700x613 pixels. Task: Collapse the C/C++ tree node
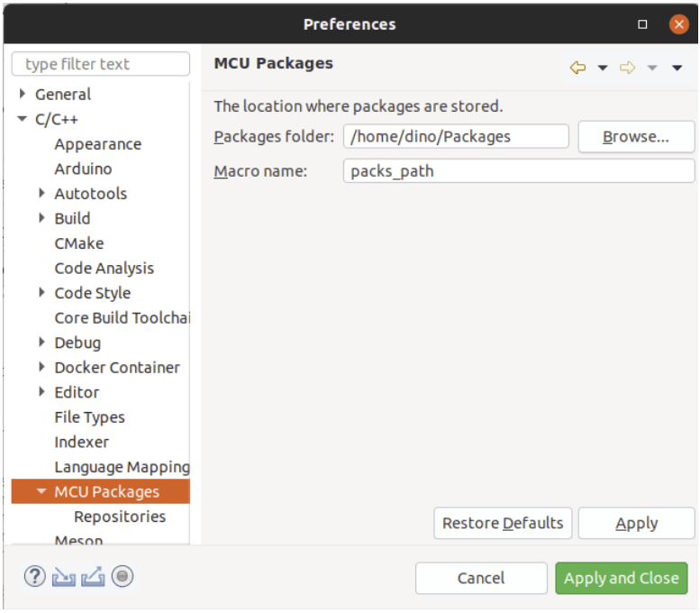pos(23,119)
